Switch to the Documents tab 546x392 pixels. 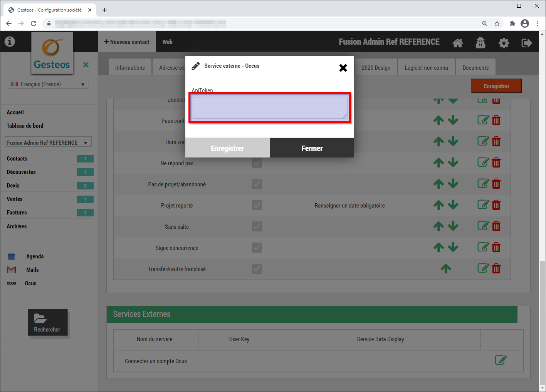[x=475, y=67]
